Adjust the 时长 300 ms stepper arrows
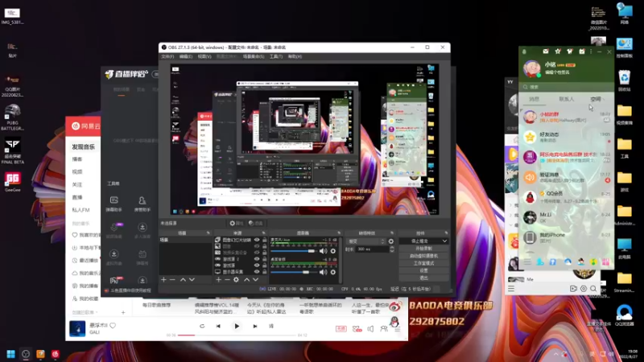Image resolution: width=644 pixels, height=362 pixels. 392,249
